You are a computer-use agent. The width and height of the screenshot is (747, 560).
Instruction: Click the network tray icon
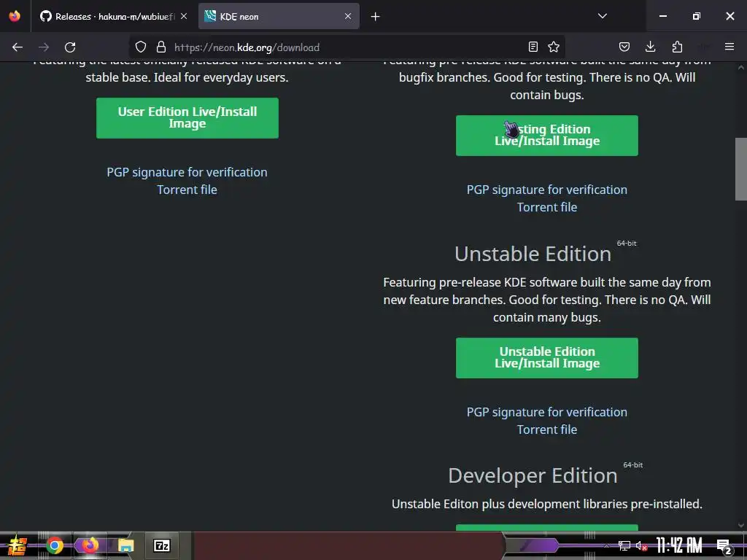pyautogui.click(x=624, y=545)
